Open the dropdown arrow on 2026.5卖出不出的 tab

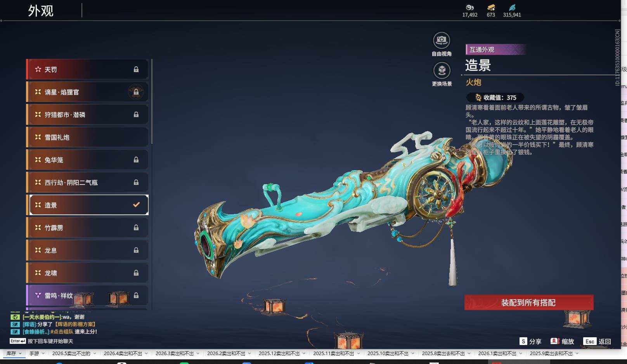coord(94,354)
